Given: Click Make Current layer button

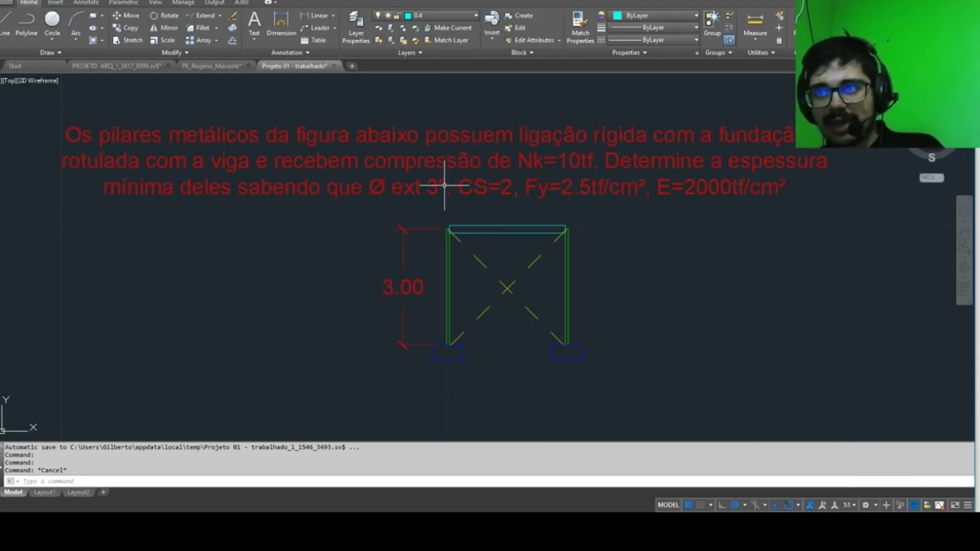Looking at the screenshot, I should [447, 28].
